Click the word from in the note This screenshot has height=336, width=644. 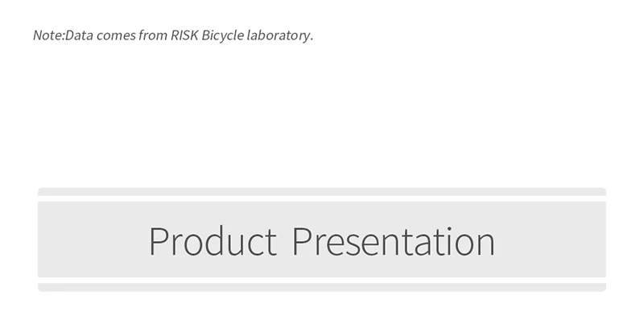click(x=153, y=35)
